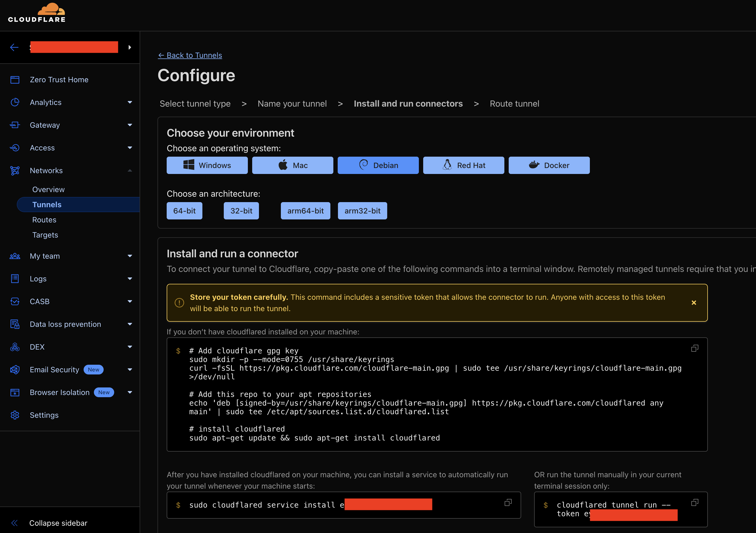Image resolution: width=756 pixels, height=533 pixels.
Task: Copy the cloudflared install commands
Action: (695, 348)
